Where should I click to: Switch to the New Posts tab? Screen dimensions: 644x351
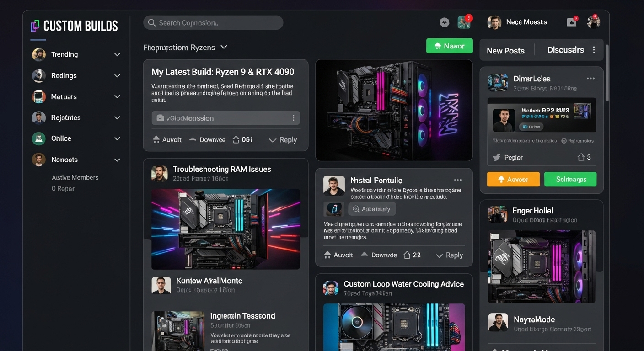point(505,51)
